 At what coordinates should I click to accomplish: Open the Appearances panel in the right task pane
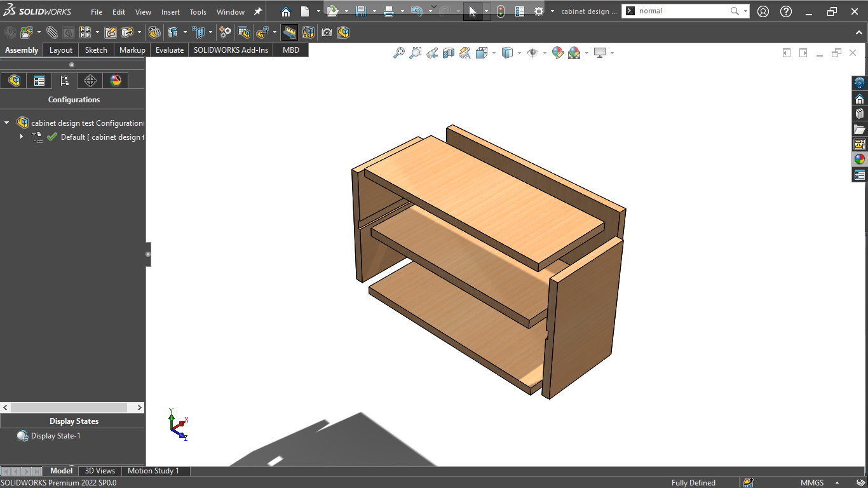point(860,159)
